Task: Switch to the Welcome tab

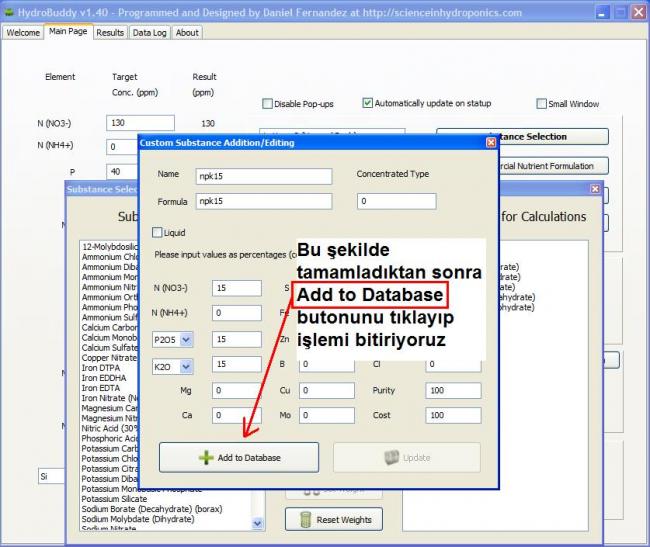Action: (23, 33)
